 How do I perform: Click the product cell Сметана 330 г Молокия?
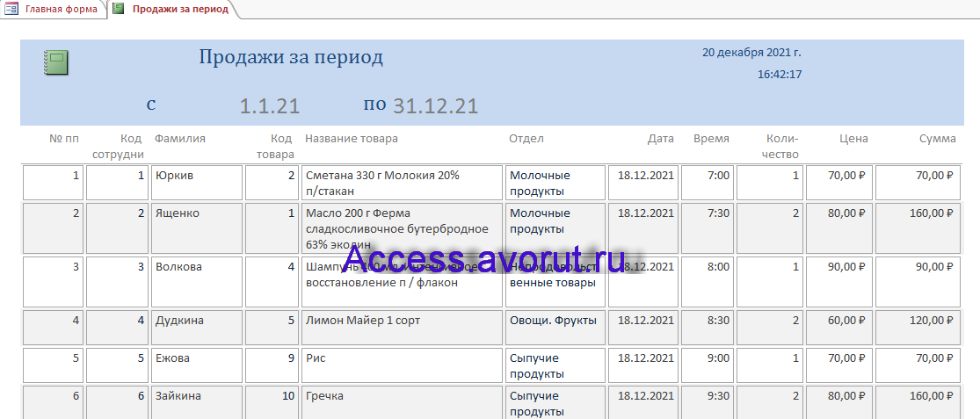[402, 183]
